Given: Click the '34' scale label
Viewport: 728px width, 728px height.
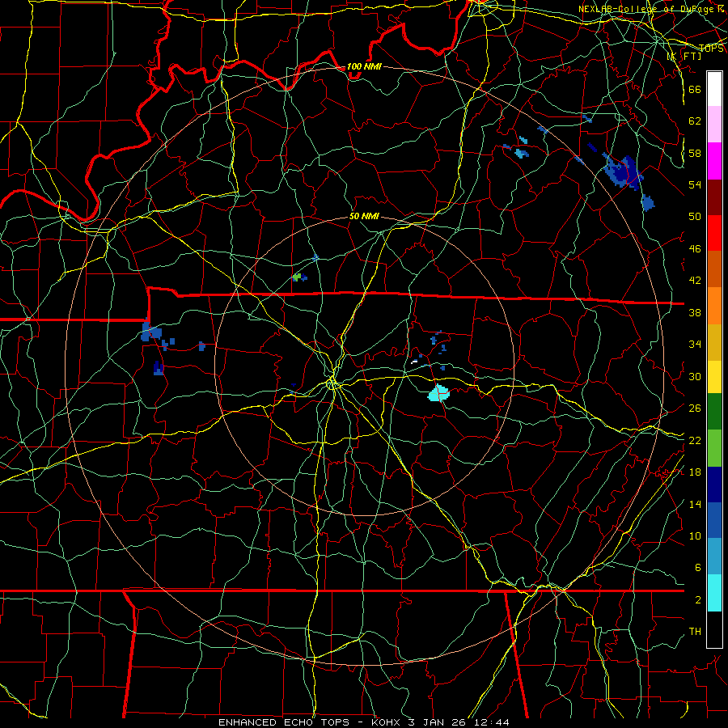Looking at the screenshot, I should (695, 345).
